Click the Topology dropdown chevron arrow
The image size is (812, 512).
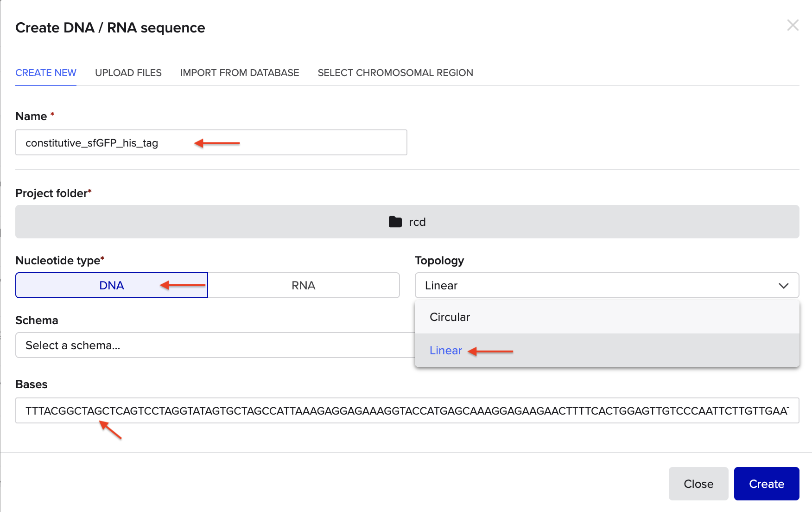783,286
